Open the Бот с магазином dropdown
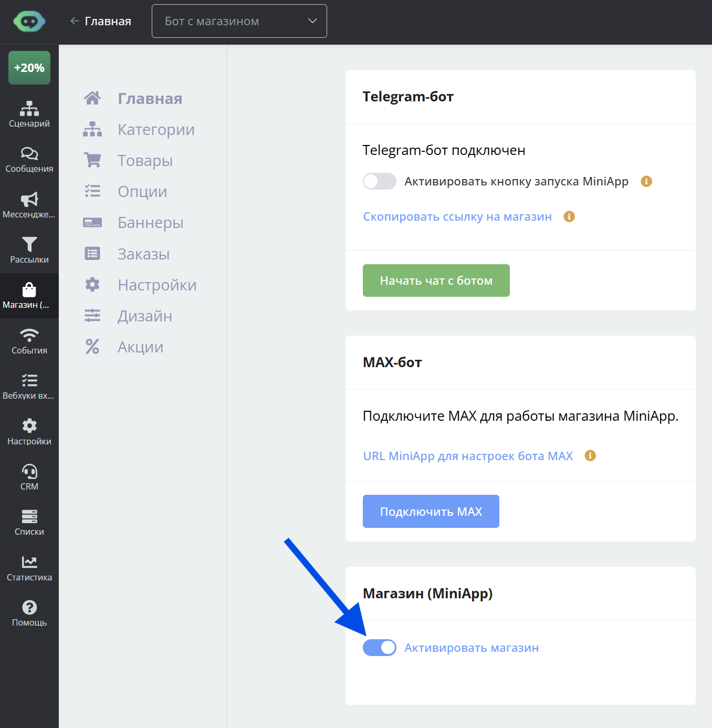 (x=239, y=21)
